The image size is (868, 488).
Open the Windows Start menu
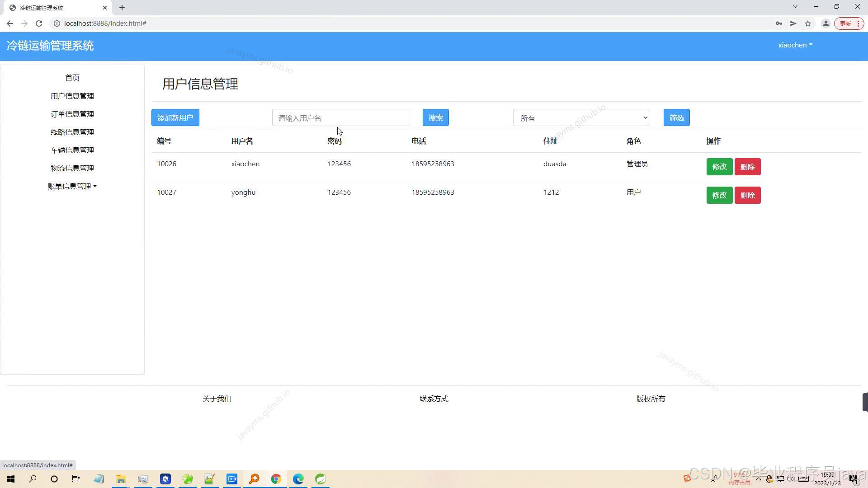11,479
